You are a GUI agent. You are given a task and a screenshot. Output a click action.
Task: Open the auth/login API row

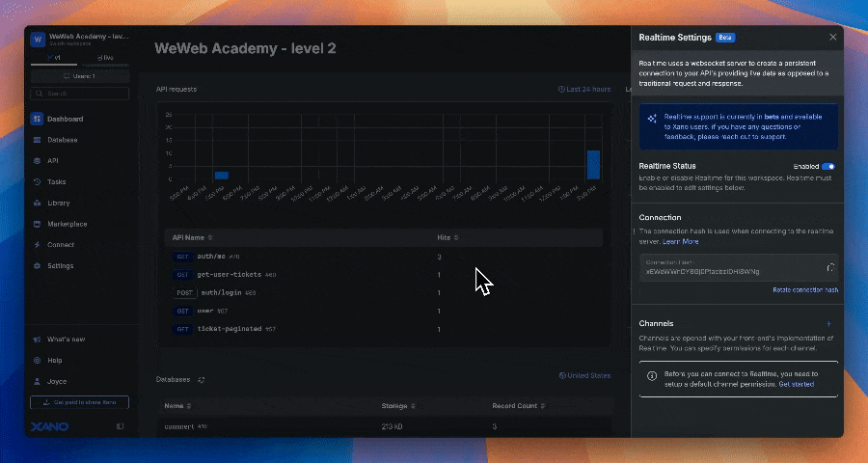coord(384,293)
